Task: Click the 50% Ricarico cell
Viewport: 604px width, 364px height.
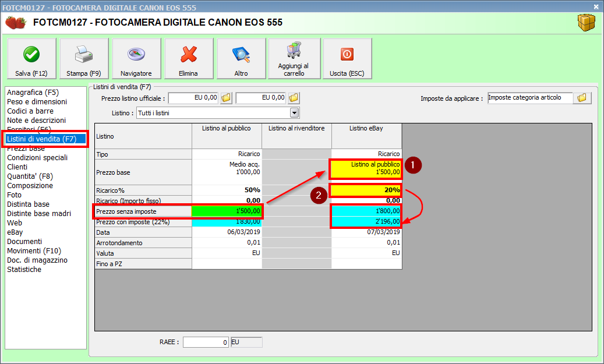Action: pyautogui.click(x=227, y=190)
